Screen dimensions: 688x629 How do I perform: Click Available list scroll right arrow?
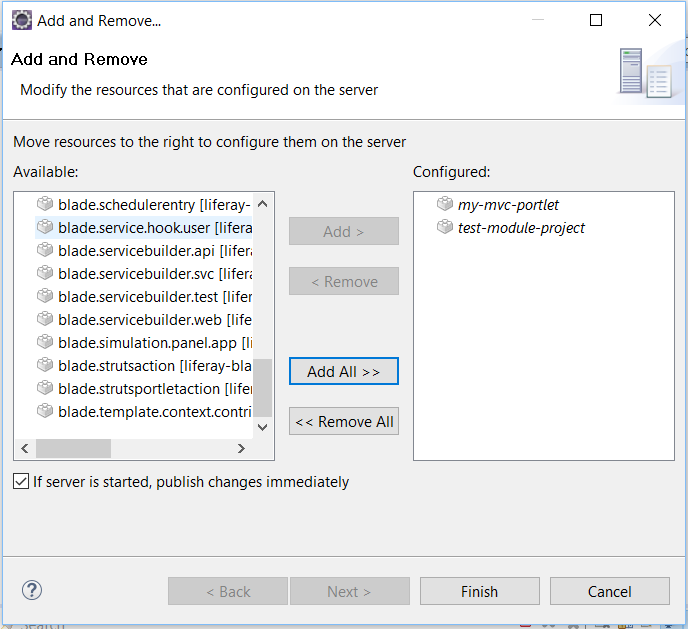tap(241, 448)
